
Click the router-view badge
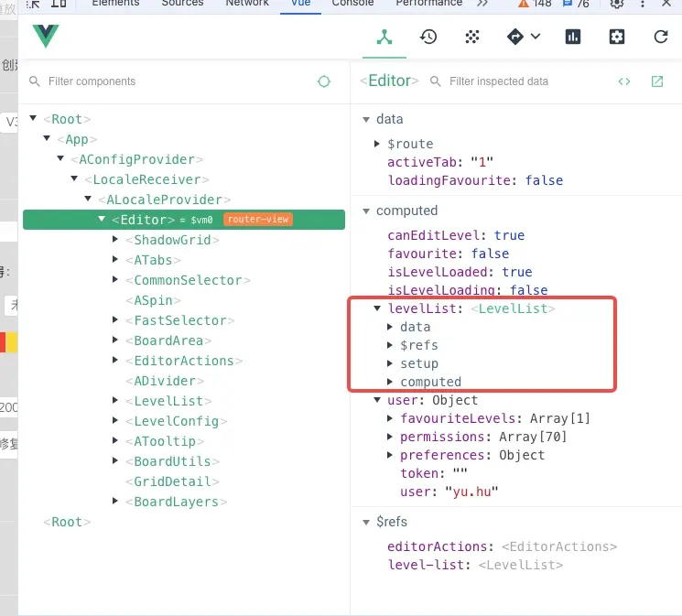pos(258,220)
